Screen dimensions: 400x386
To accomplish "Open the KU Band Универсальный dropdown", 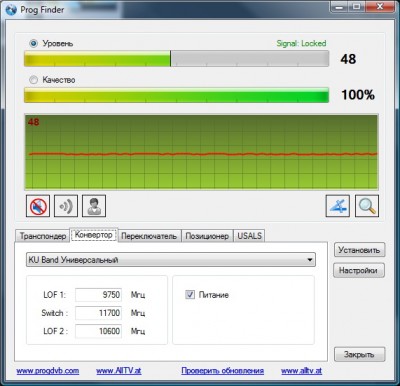I will [x=171, y=260].
